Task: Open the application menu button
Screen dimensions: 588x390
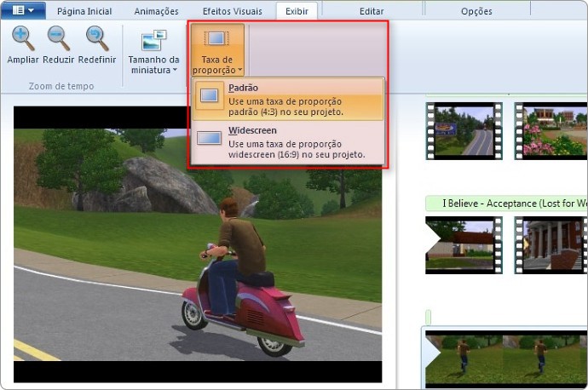Action: click(23, 10)
